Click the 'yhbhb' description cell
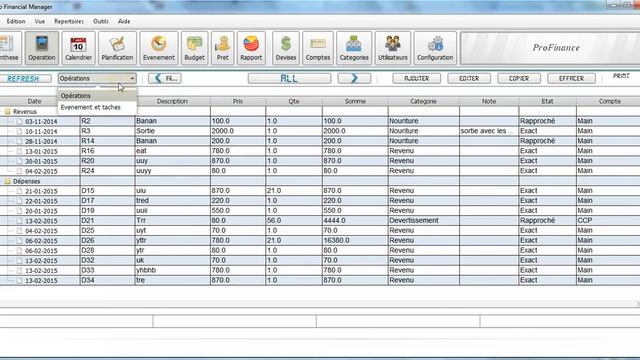Screen dimensions: 640x360 tap(173, 270)
